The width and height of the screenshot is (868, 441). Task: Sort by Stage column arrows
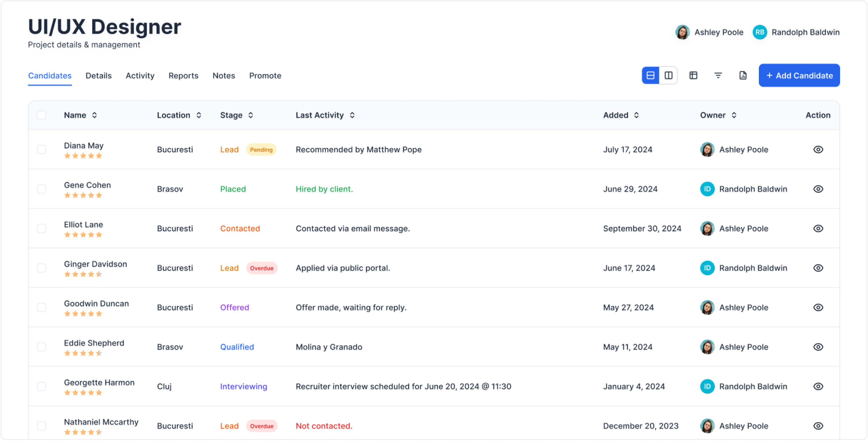pos(251,115)
